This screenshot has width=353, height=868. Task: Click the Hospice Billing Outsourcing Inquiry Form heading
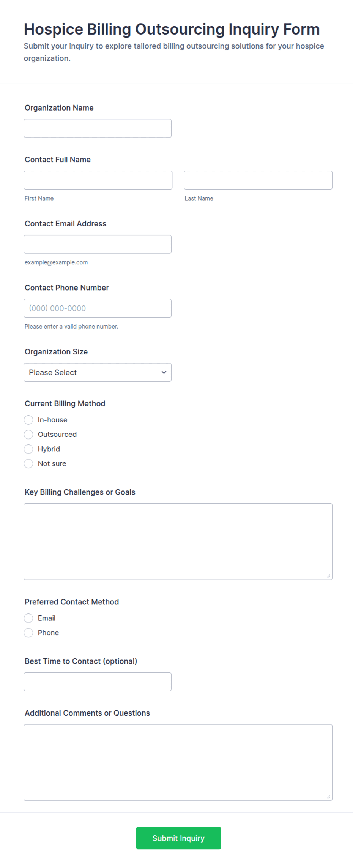coord(172,29)
